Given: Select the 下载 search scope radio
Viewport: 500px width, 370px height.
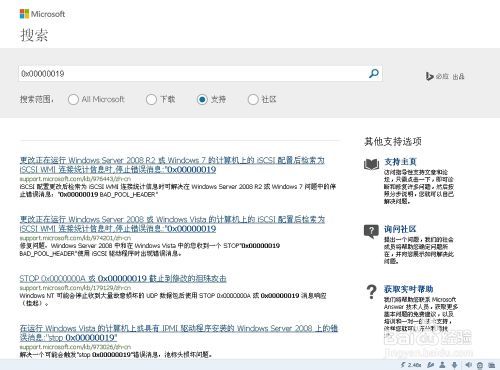Looking at the screenshot, I should 151,99.
